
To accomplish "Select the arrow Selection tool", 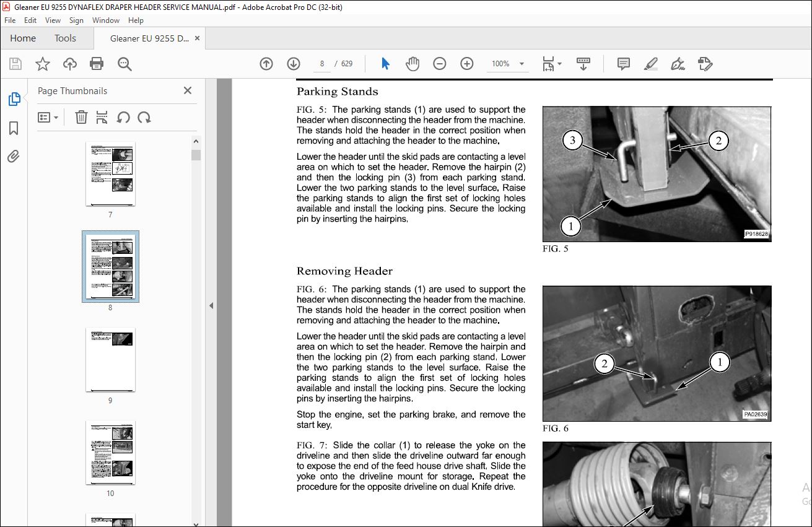I will coord(385,64).
